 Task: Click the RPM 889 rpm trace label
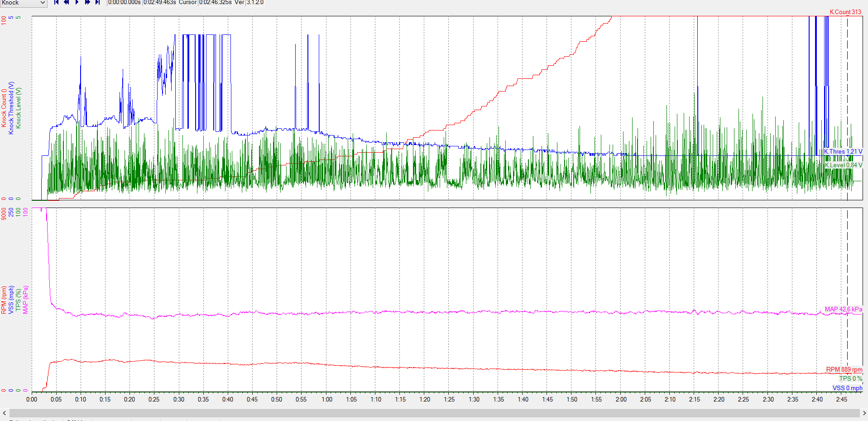844,369
